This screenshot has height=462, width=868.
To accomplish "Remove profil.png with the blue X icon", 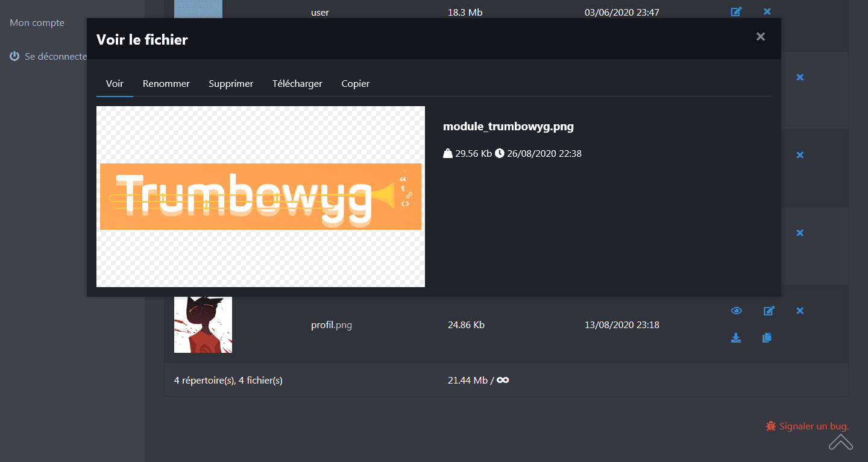I will [800, 311].
